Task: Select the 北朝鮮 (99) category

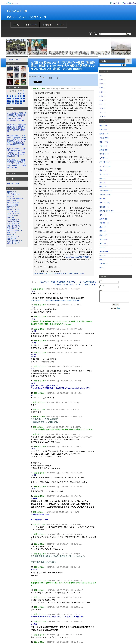Action: 103,150
